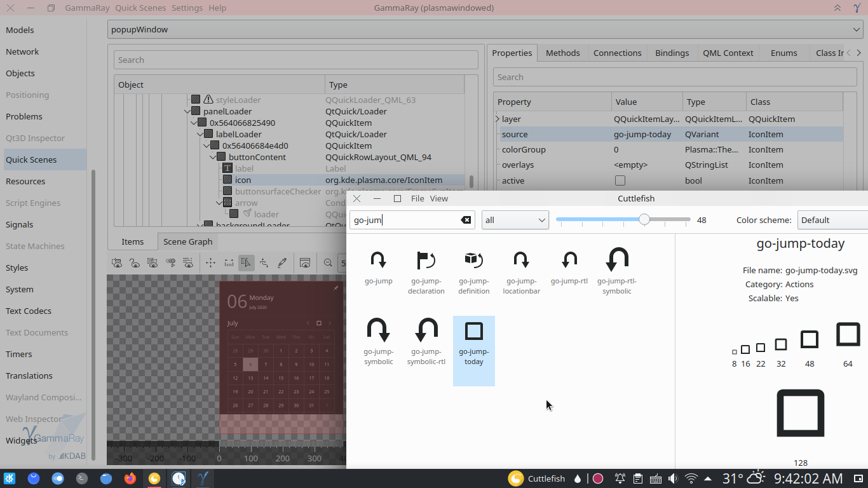Open the Cuttlefish File menu
This screenshot has width=868, height=488.
[x=417, y=198]
